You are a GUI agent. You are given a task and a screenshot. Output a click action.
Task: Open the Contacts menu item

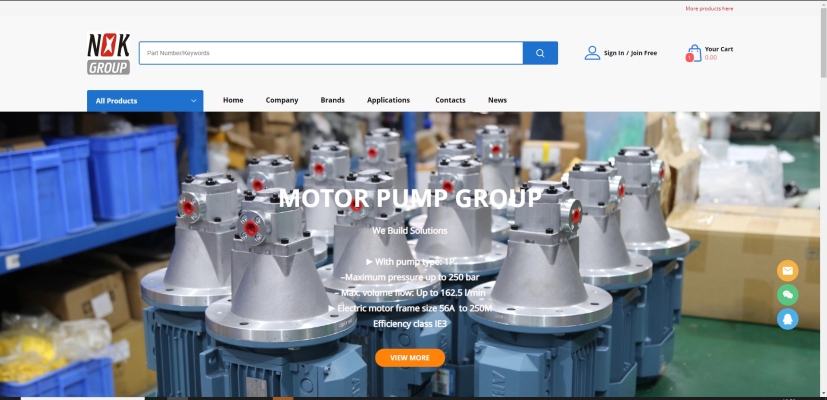click(450, 100)
